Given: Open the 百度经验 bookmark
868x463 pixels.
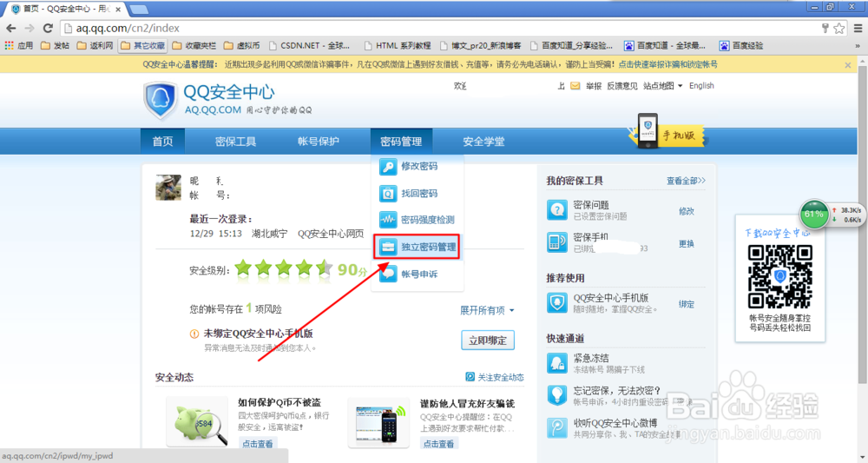Looking at the screenshot, I should (x=740, y=45).
